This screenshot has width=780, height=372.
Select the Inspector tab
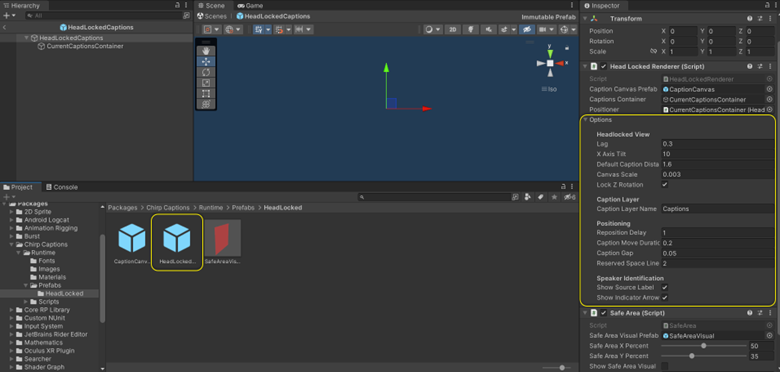point(602,6)
